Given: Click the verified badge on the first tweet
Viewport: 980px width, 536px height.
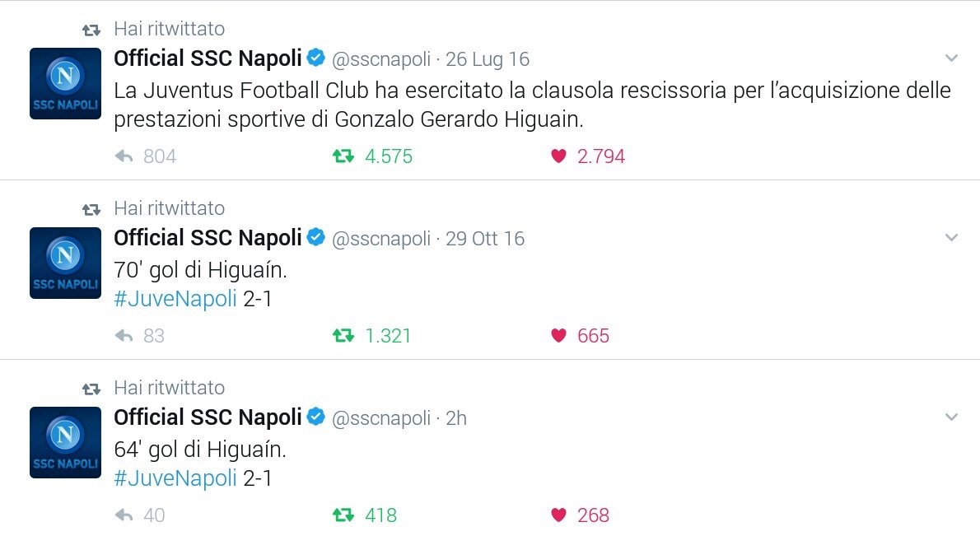Looking at the screenshot, I should 316,58.
